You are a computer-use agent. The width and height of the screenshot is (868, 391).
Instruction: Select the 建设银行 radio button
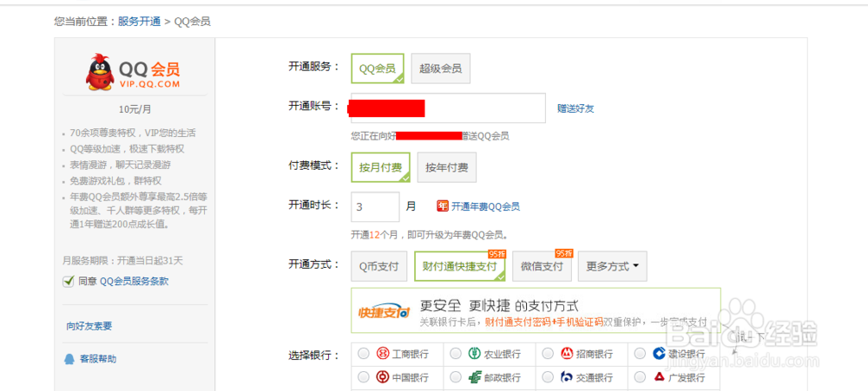640,354
